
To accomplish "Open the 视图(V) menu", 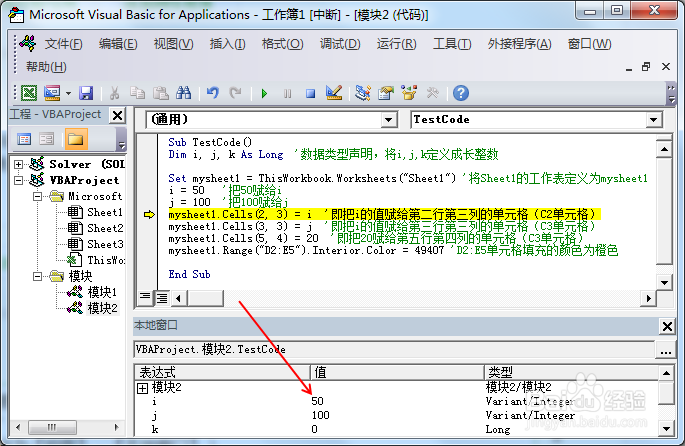I will click(x=173, y=44).
